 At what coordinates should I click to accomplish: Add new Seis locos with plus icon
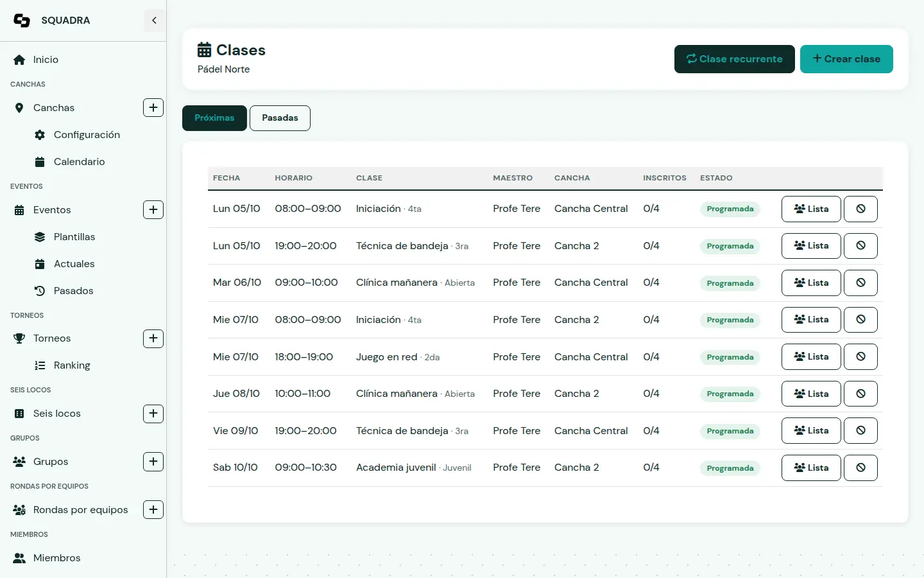(153, 414)
